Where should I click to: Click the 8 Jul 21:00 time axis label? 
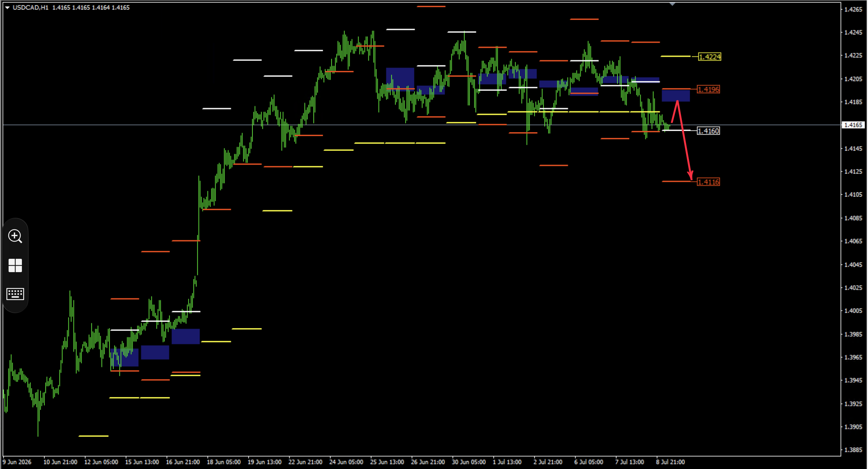[x=670, y=462]
